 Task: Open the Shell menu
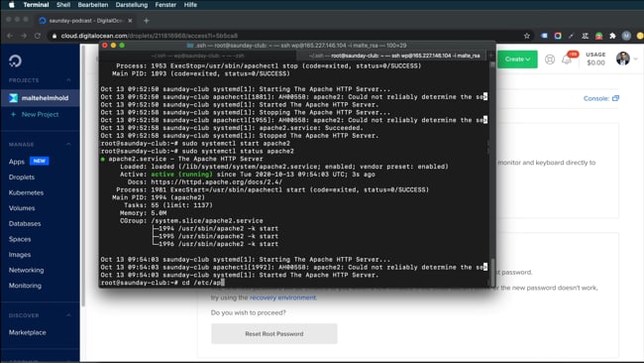(63, 5)
